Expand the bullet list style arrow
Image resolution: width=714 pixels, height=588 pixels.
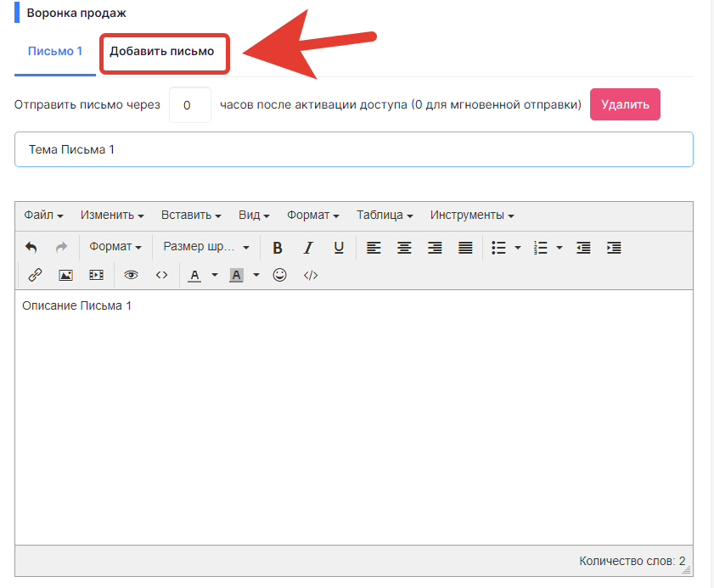(518, 248)
